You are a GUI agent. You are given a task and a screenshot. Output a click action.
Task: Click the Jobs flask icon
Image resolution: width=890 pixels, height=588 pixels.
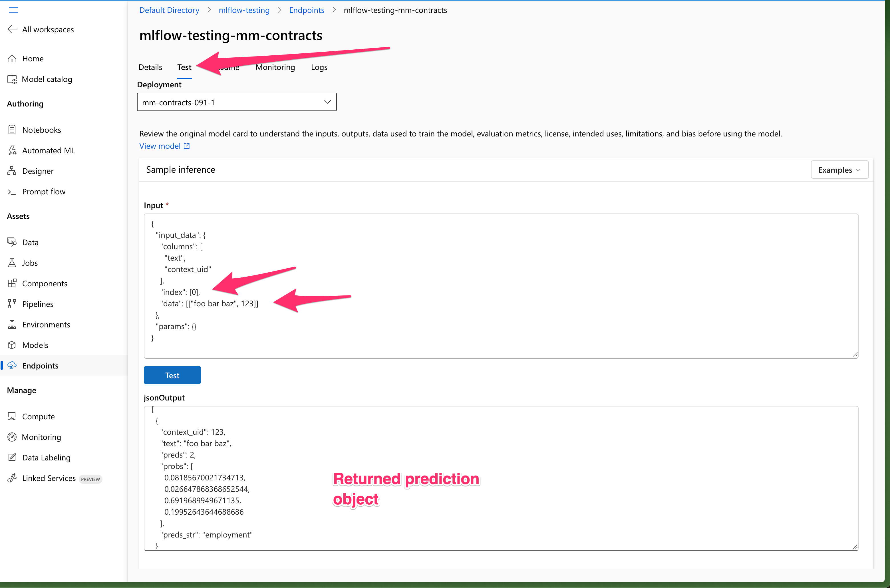12,263
